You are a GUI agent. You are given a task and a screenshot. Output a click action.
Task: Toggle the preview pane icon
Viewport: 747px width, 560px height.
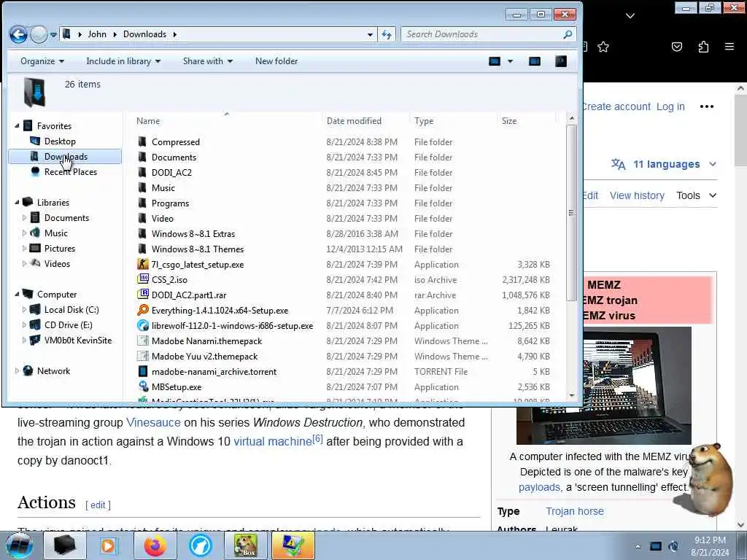[x=535, y=61]
